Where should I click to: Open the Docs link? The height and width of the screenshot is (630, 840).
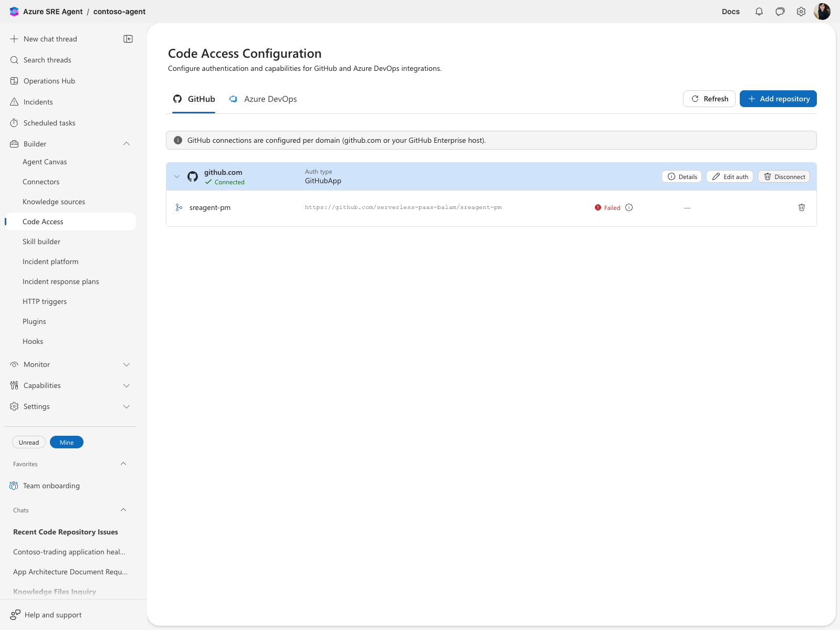point(731,12)
